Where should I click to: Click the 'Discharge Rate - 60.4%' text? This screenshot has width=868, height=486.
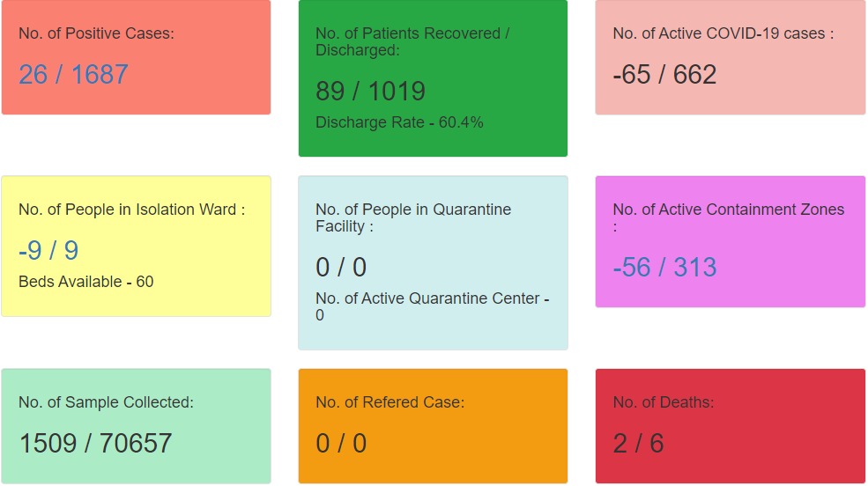pyautogui.click(x=399, y=122)
